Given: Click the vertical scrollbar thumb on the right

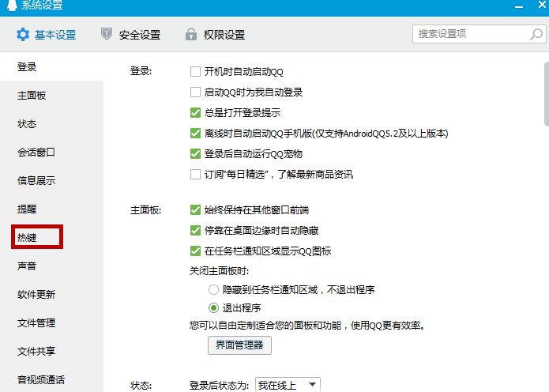Looking at the screenshot, I should (547, 93).
